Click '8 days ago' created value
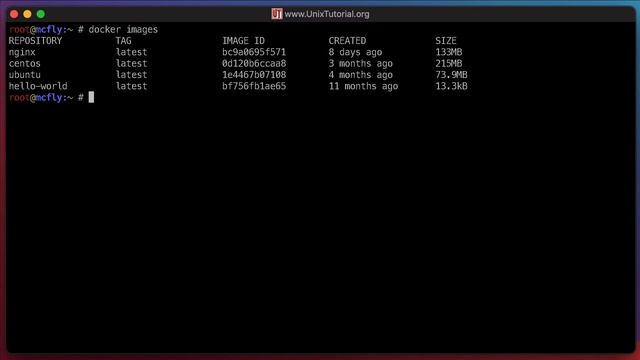This screenshot has width=640, height=360. (355, 52)
